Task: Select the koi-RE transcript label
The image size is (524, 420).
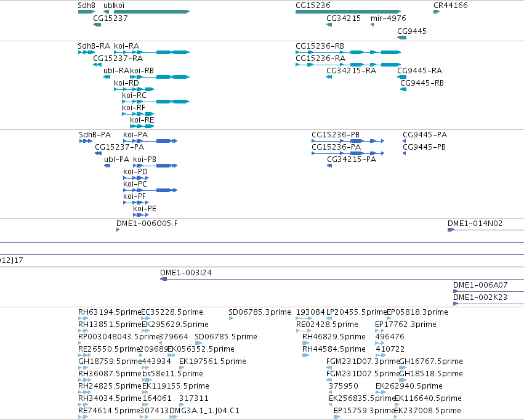Action: click(x=142, y=120)
